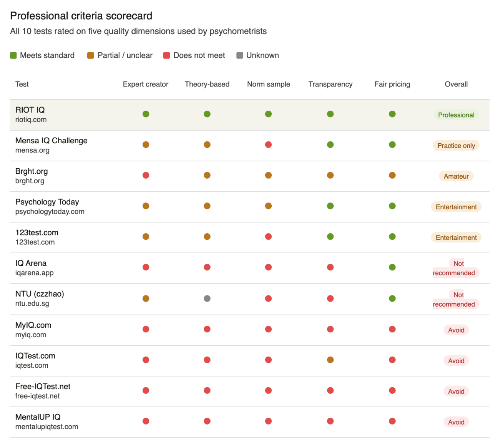This screenshot has width=498, height=448.
Task: Click RIOT IQ's green Expert creator dot
Action: [x=146, y=114]
